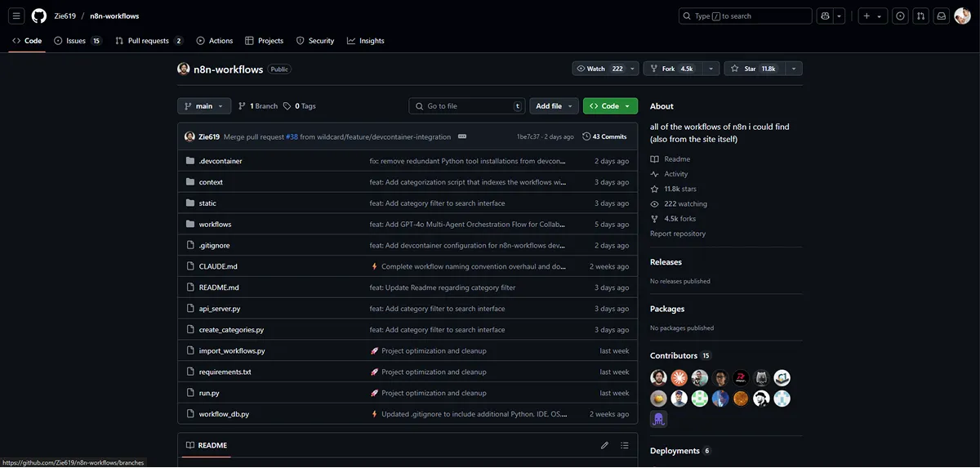Open first contributor avatar
The image size is (980, 468).
click(x=658, y=377)
